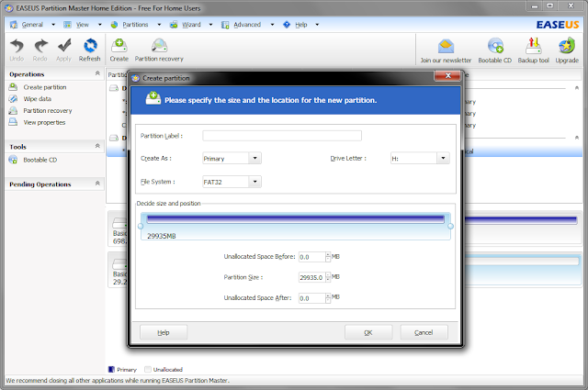Click left handle of partition size bar
This screenshot has height=390, width=588.
coord(141,227)
